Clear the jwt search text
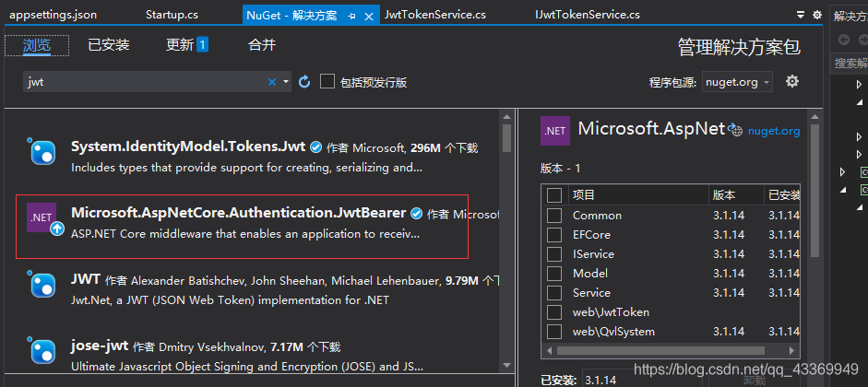 [x=272, y=82]
